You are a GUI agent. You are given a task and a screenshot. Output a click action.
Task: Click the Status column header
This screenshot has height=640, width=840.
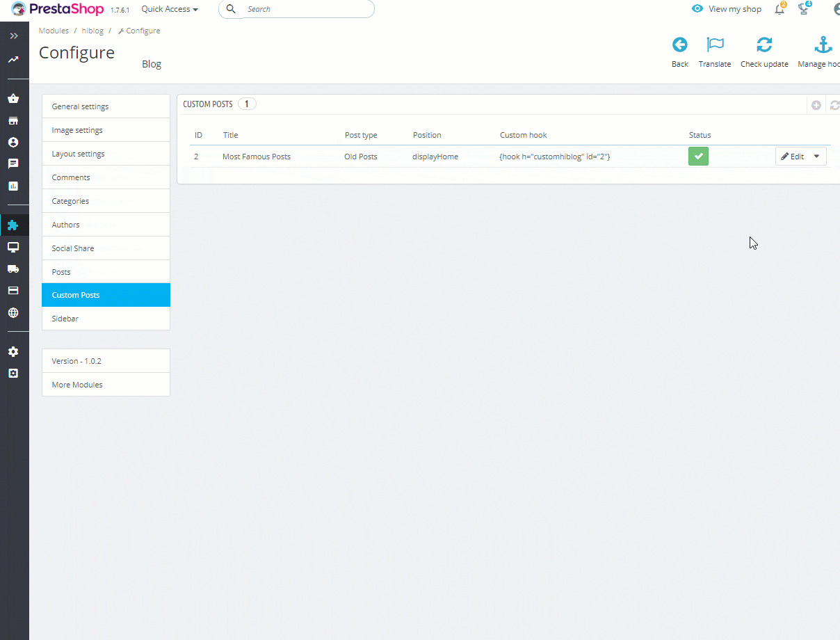pos(700,135)
